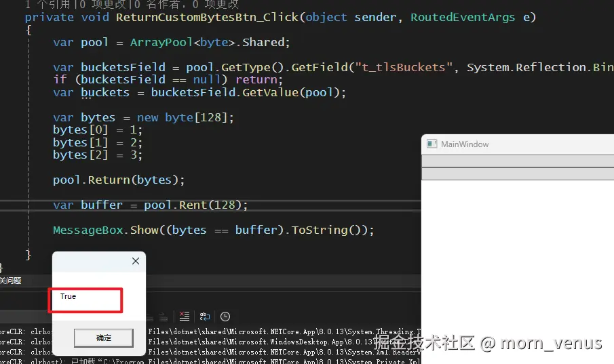Click on RoutedEventArgs type in the signature

pos(463,17)
